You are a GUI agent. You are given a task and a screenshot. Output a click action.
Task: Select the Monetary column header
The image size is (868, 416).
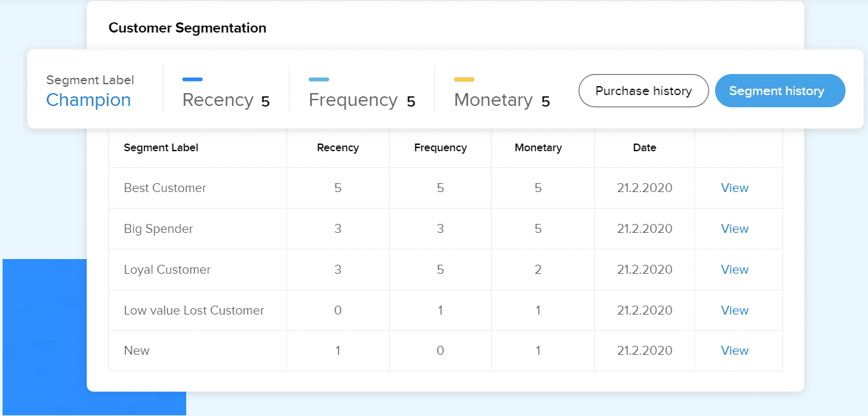point(538,147)
